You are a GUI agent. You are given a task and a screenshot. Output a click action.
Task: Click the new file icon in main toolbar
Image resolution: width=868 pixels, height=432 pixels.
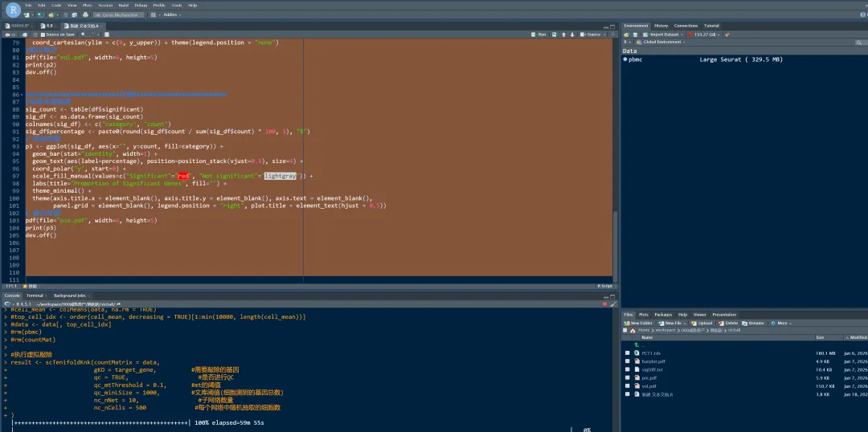[26, 15]
